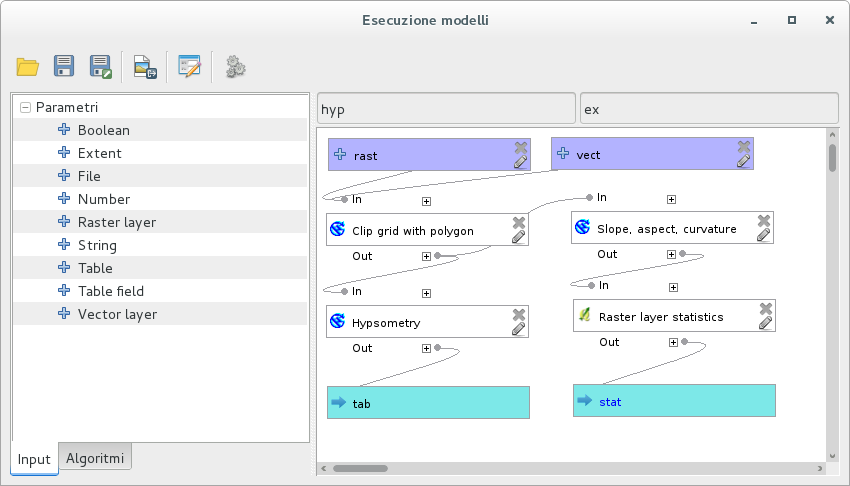Run the model with the gears icon
The height and width of the screenshot is (486, 850).
pyautogui.click(x=236, y=67)
